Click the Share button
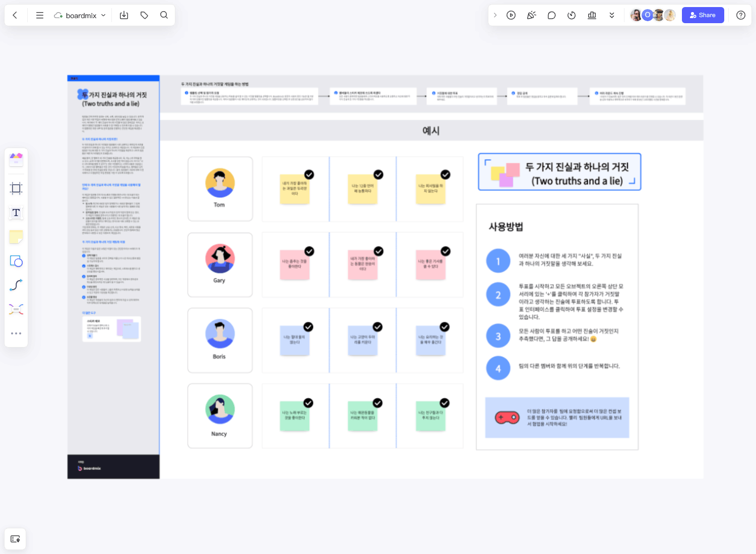Image resolution: width=756 pixels, height=554 pixels. pos(703,15)
